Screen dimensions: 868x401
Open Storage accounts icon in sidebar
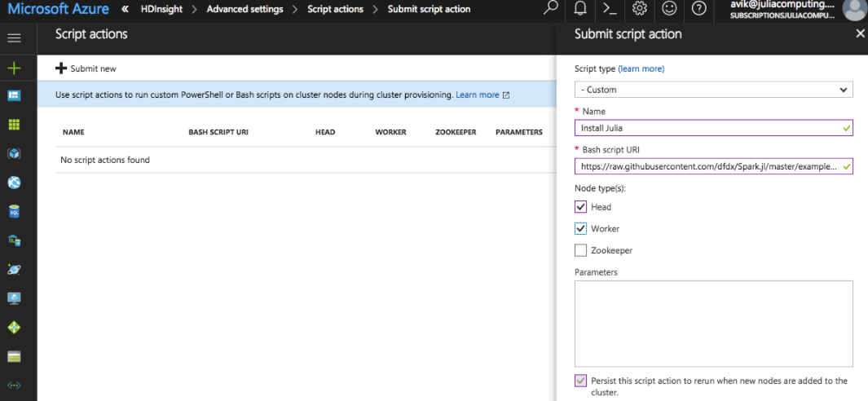tap(14, 356)
